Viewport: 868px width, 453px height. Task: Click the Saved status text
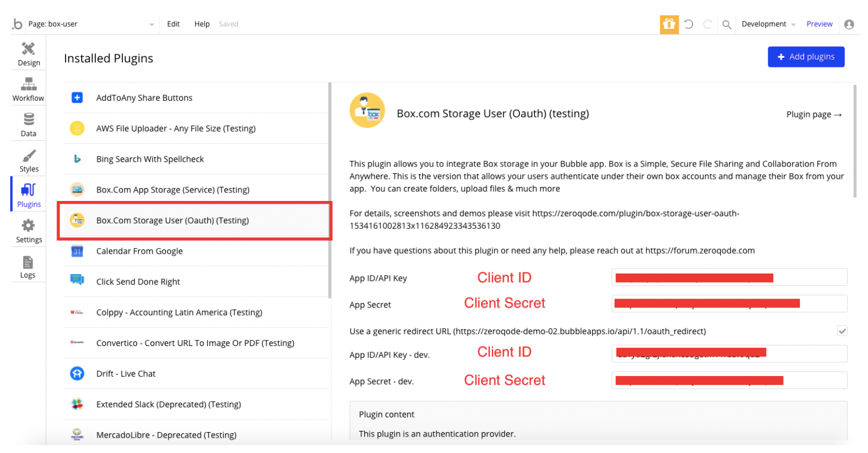(228, 24)
